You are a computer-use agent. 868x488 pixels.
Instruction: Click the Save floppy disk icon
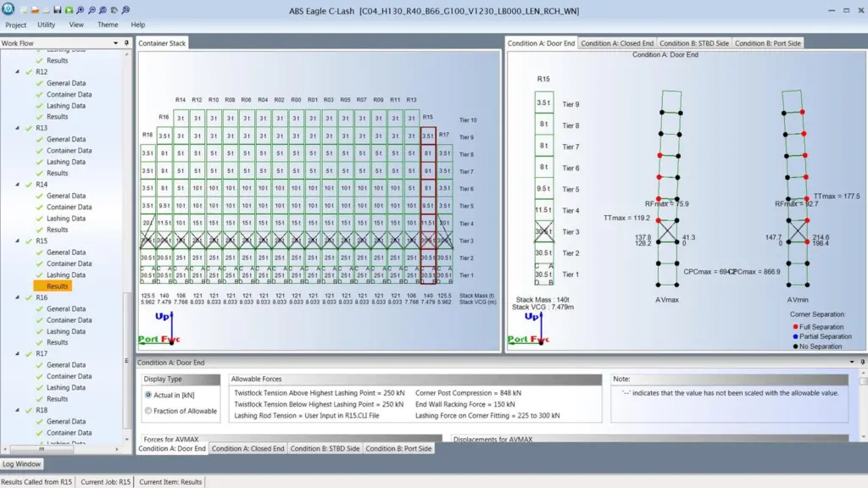tap(57, 10)
